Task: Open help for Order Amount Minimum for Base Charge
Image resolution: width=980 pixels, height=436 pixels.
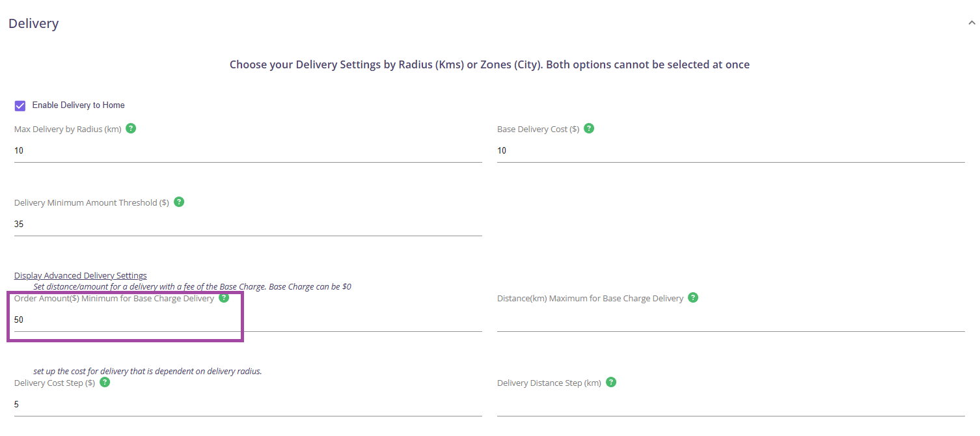Action: click(224, 297)
